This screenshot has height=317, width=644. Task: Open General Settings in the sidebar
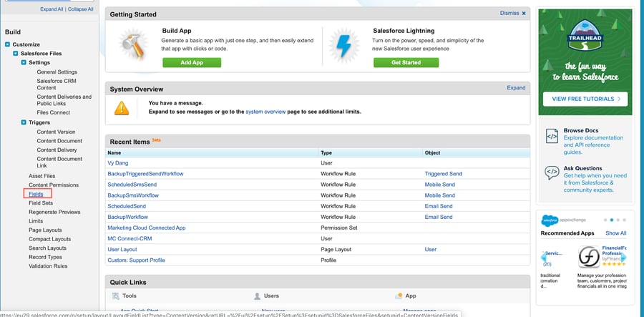[x=57, y=72]
